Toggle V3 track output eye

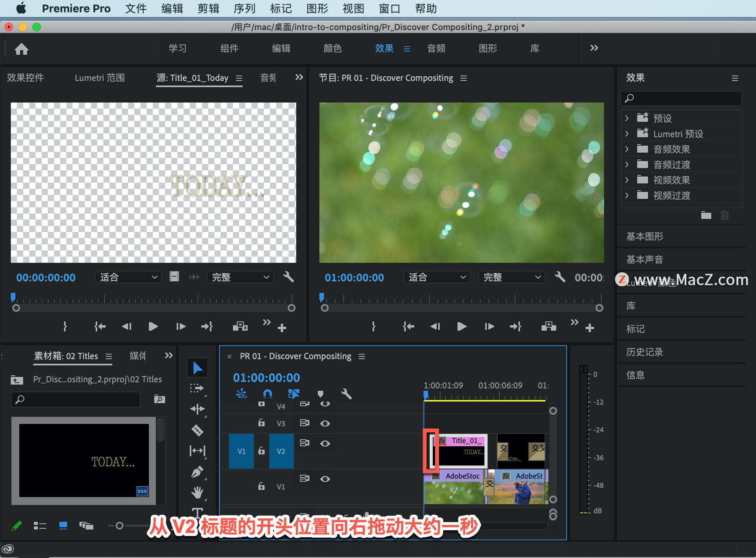[325, 423]
